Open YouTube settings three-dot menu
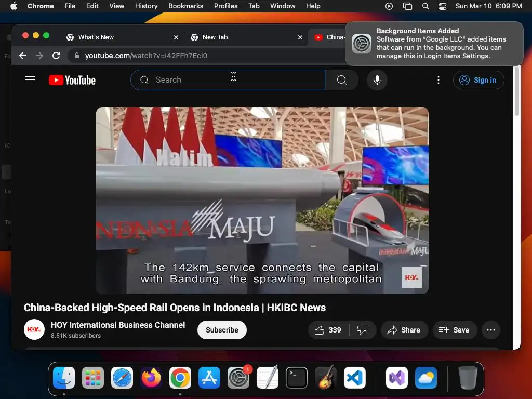The image size is (532, 399). (x=438, y=80)
